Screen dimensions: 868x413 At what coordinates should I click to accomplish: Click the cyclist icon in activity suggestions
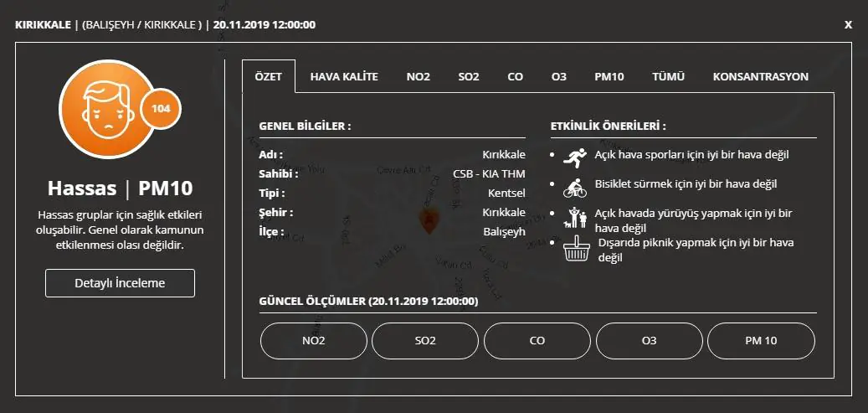point(576,185)
